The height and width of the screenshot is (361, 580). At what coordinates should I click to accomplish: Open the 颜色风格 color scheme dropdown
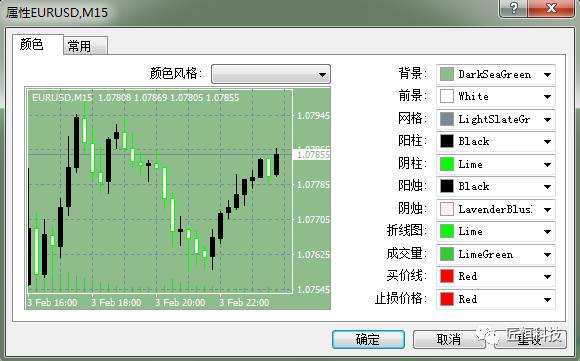click(x=271, y=74)
